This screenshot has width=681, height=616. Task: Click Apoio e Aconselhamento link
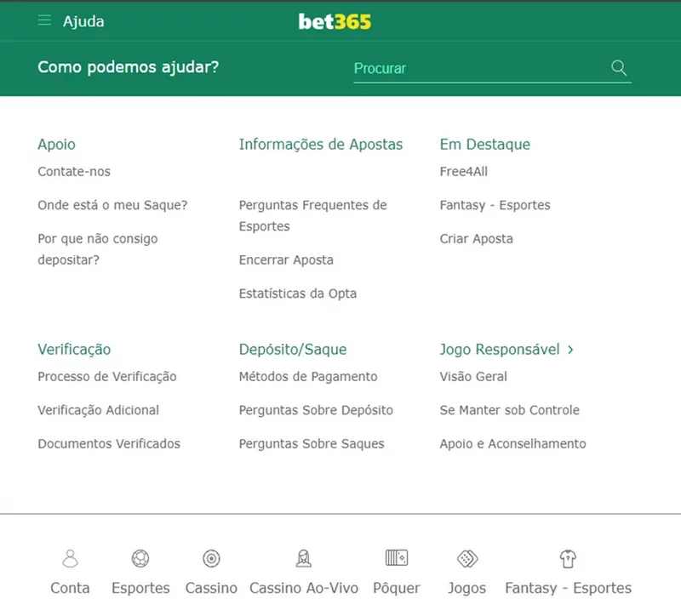pyautogui.click(x=512, y=444)
